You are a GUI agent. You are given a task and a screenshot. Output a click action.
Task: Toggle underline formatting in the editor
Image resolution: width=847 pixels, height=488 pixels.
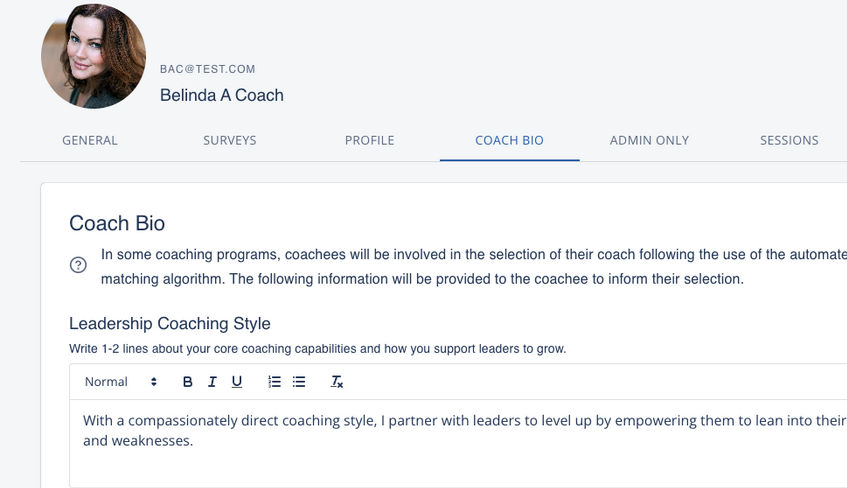click(237, 382)
